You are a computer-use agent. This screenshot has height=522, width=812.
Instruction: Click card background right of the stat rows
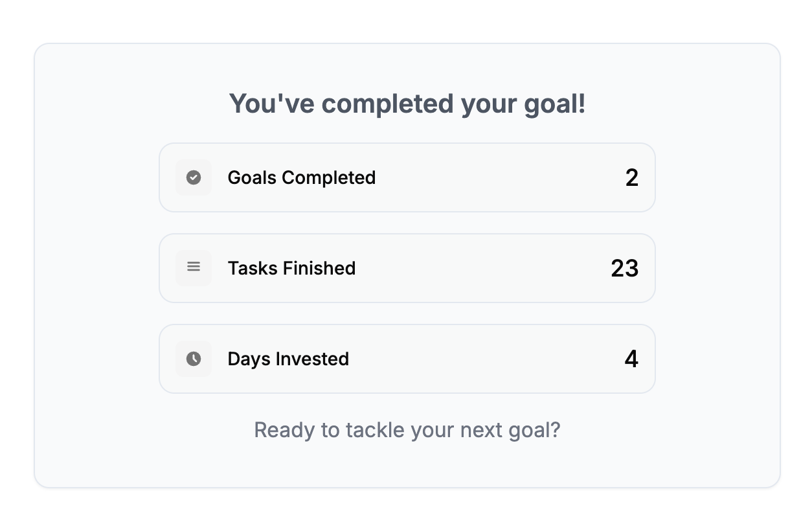pos(717,268)
